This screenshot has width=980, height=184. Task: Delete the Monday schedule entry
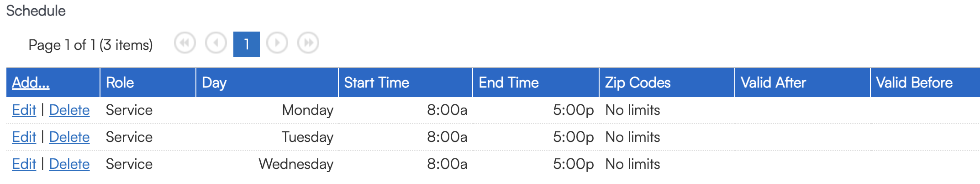pos(69,110)
